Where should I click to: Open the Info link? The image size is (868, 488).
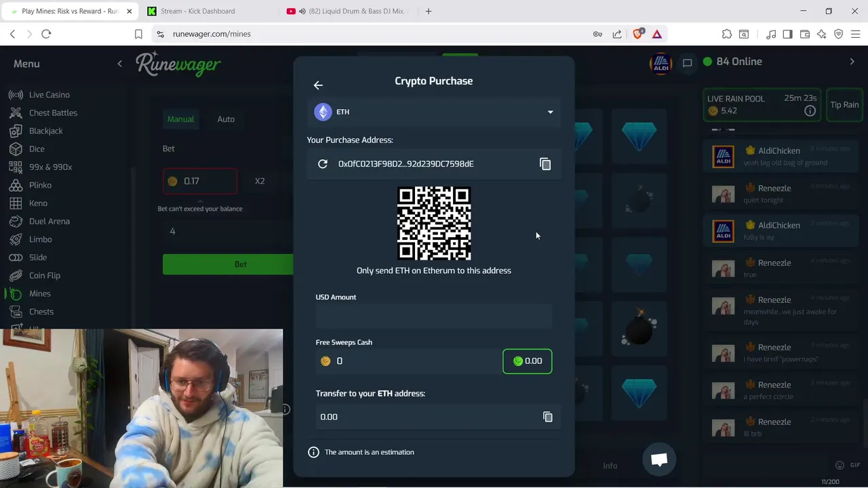[x=610, y=466]
